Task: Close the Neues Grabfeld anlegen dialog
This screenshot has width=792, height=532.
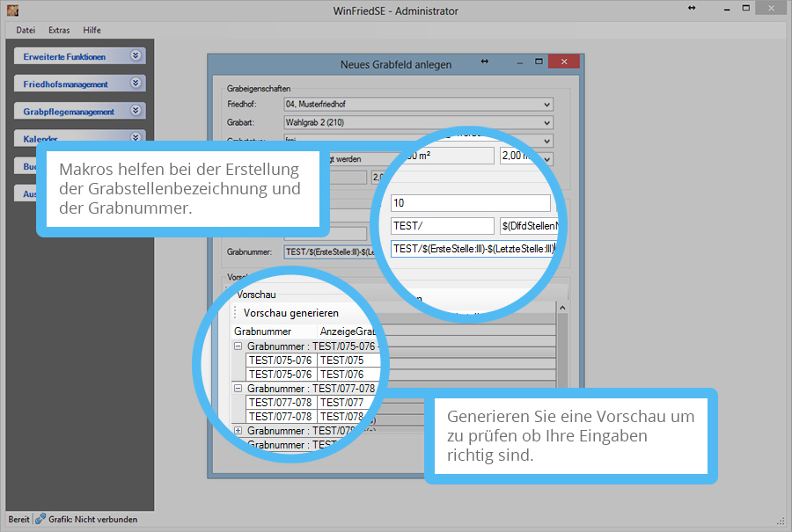Action: pos(564,62)
